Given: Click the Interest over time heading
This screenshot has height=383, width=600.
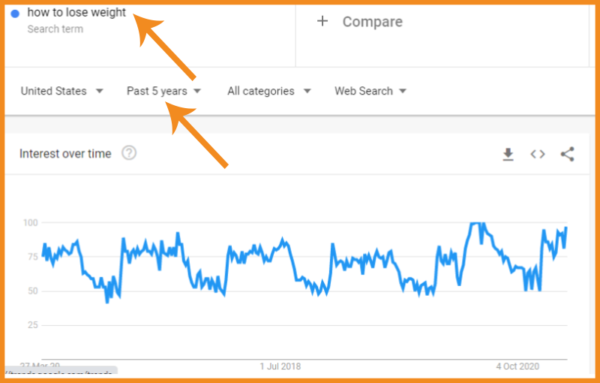Looking at the screenshot, I should 65,153.
